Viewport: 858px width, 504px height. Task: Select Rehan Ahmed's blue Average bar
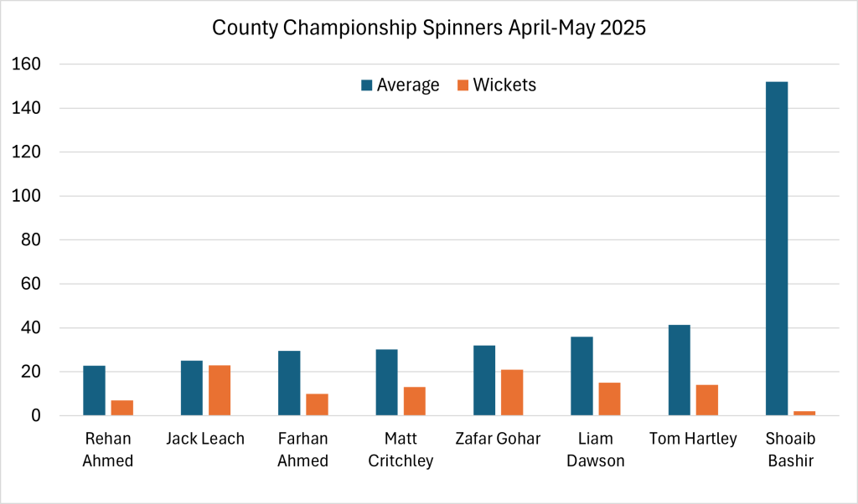[94, 390]
